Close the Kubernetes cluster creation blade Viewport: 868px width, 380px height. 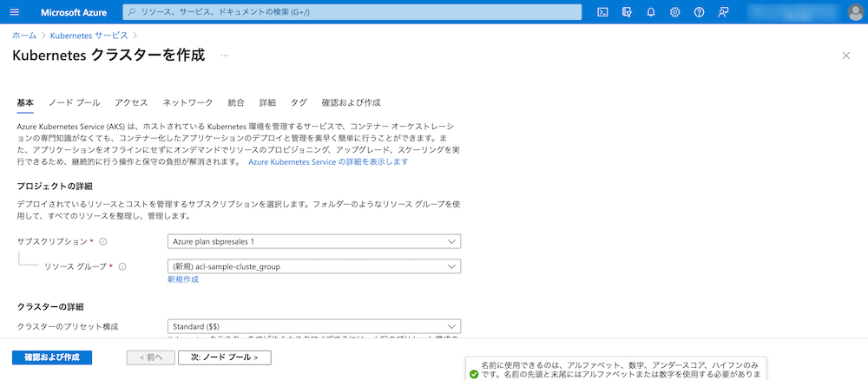pos(846,56)
